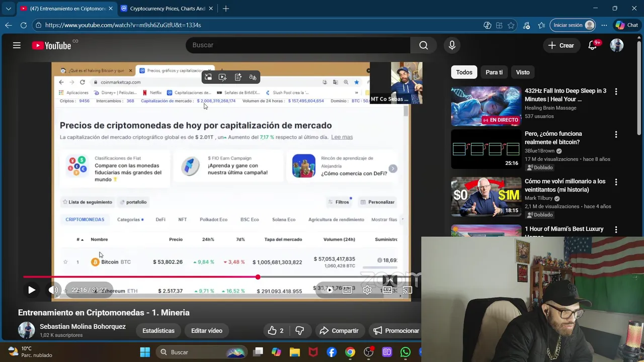Open options for the Mark Tilbury video
The height and width of the screenshot is (362, 644).
point(616,182)
